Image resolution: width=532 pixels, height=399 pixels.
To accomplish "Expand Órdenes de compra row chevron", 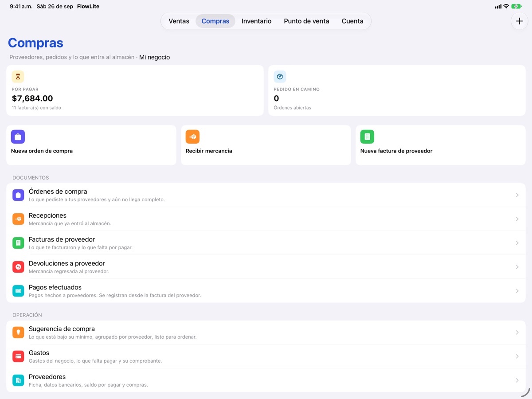I will click(517, 195).
